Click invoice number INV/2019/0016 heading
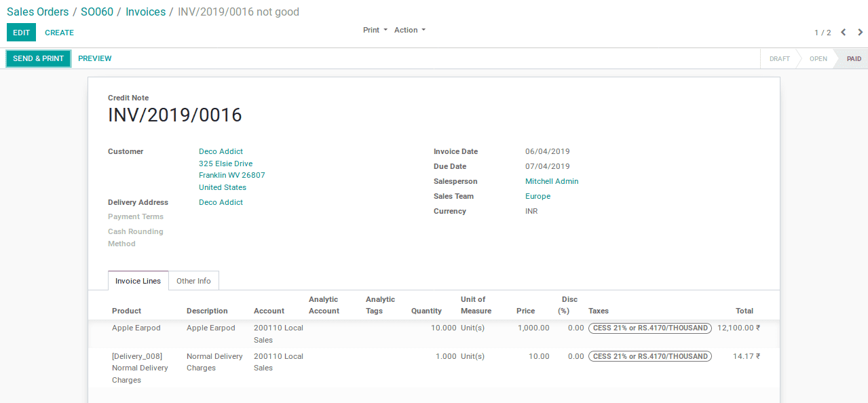This screenshot has height=403, width=868. pyautogui.click(x=175, y=115)
